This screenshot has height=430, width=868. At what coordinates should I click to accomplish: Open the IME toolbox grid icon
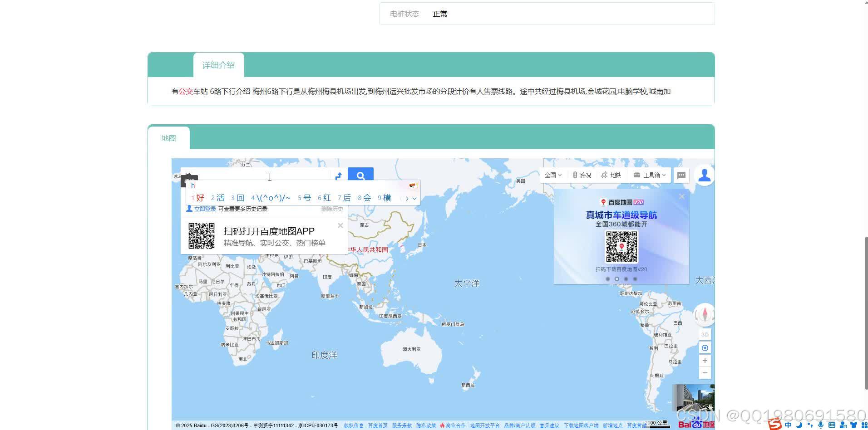[863, 425]
